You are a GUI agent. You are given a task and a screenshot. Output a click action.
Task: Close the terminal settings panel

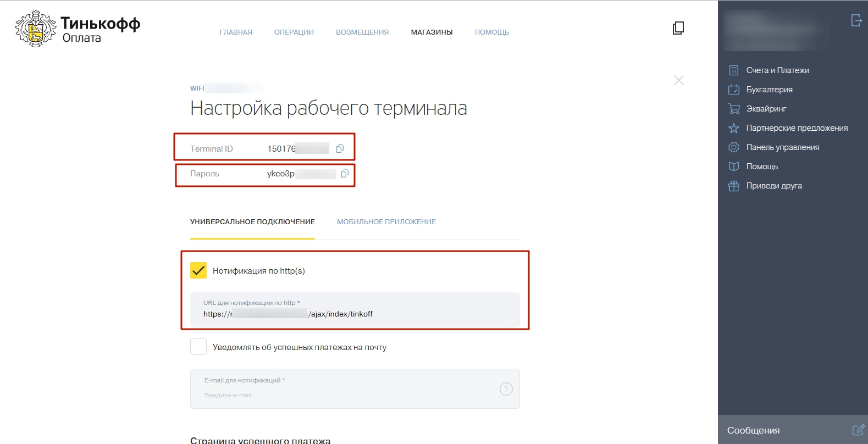pos(679,80)
